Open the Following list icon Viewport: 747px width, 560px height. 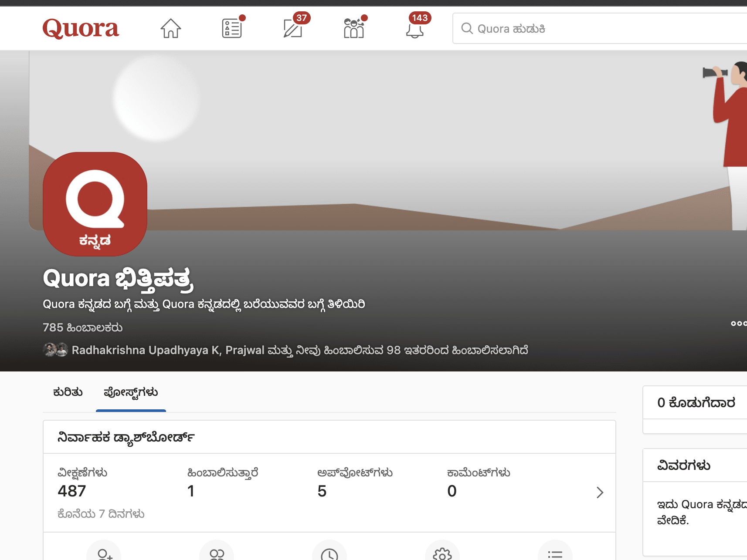(x=232, y=29)
